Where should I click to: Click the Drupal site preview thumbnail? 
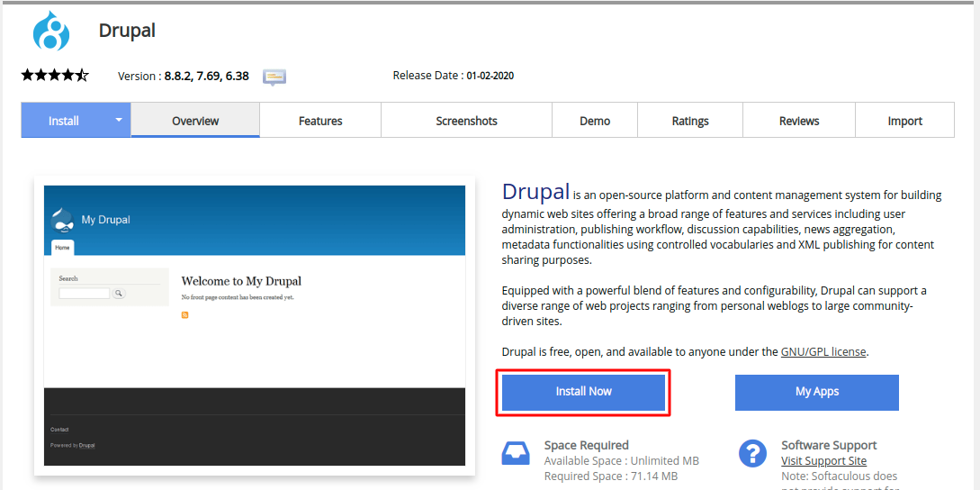pos(255,325)
